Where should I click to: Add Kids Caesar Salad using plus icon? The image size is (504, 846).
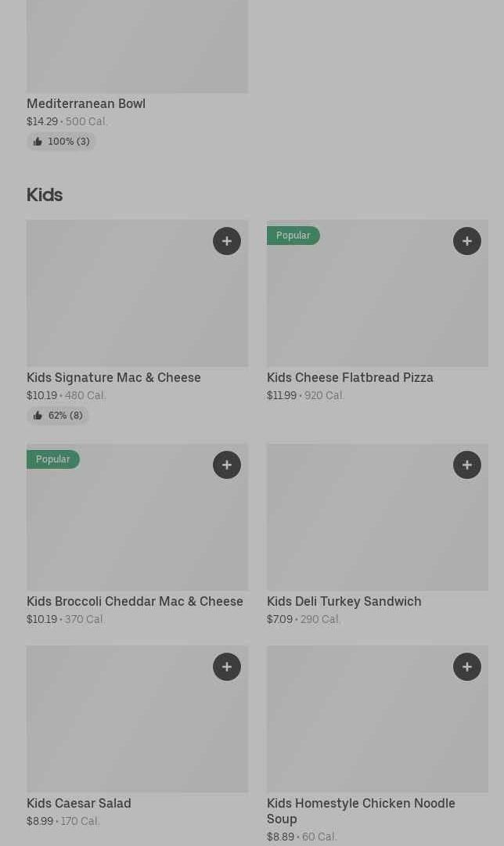click(227, 667)
